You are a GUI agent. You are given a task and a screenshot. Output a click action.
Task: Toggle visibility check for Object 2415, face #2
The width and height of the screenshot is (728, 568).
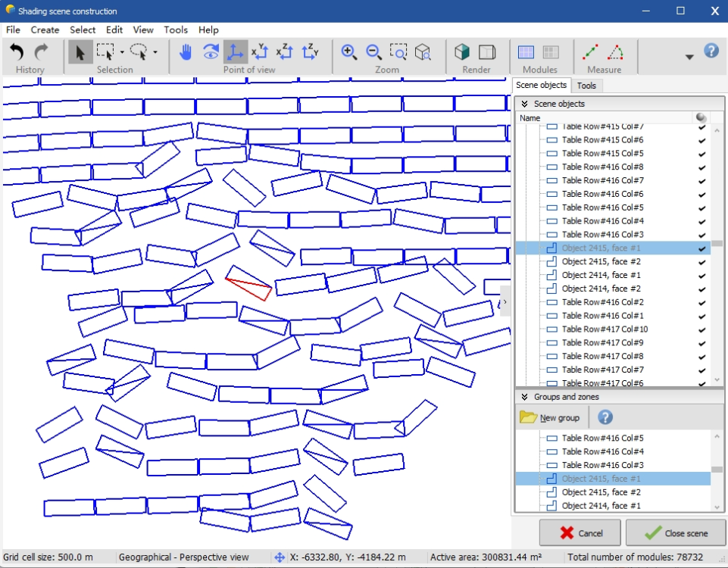[701, 261]
